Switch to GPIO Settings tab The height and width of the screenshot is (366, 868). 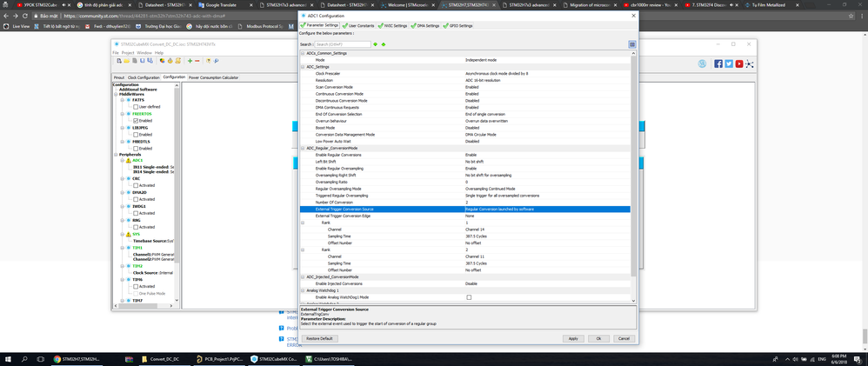457,26
